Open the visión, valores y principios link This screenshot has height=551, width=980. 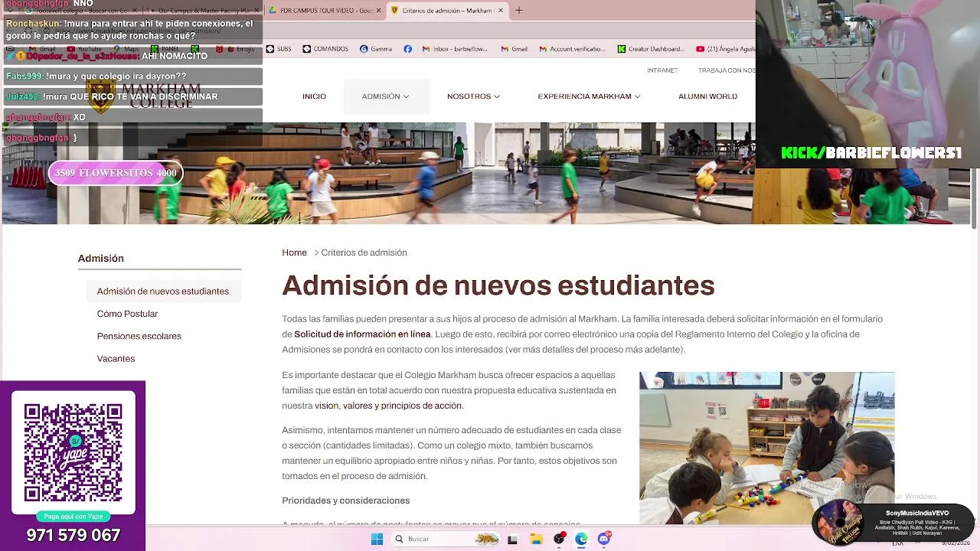coord(389,406)
